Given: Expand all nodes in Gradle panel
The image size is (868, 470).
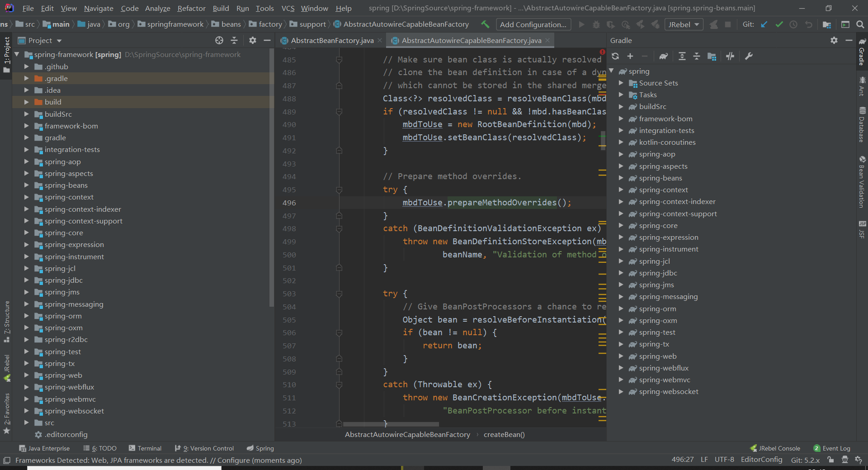Looking at the screenshot, I should pyautogui.click(x=682, y=56).
